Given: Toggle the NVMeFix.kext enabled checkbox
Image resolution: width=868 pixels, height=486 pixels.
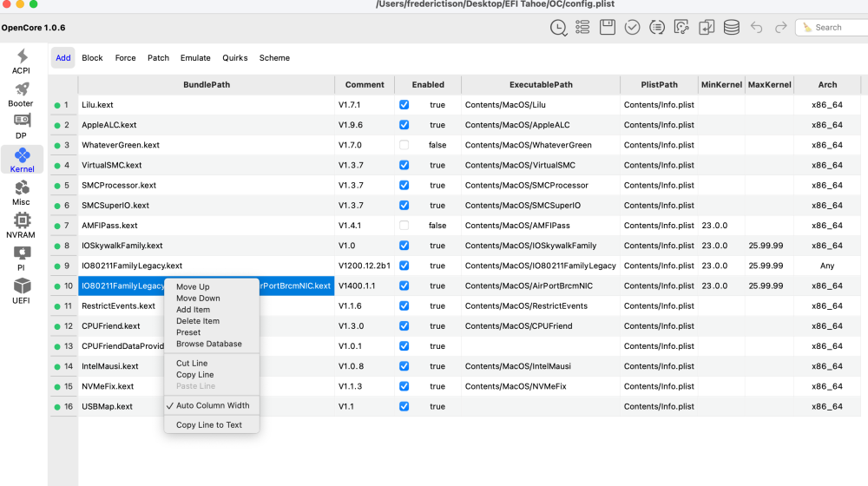Looking at the screenshot, I should pos(404,386).
